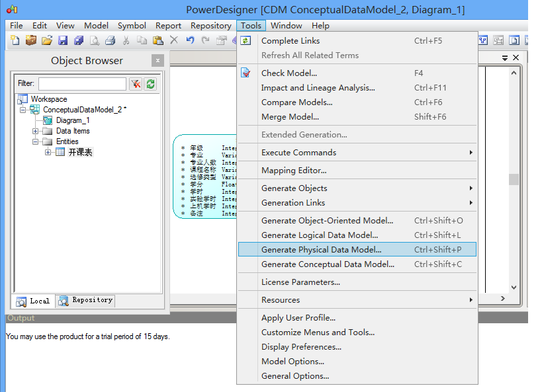Click the Open folder toolbar icon

pos(47,40)
